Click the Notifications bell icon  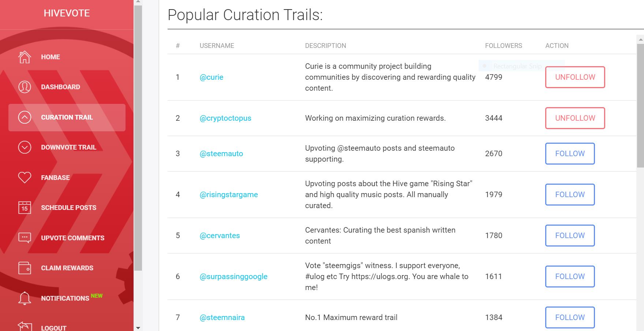25,298
